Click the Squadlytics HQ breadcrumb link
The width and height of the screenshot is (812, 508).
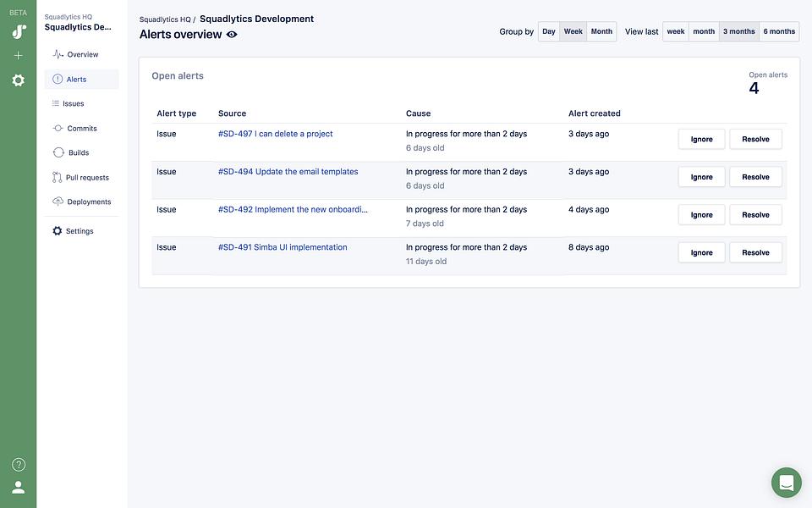pos(165,19)
